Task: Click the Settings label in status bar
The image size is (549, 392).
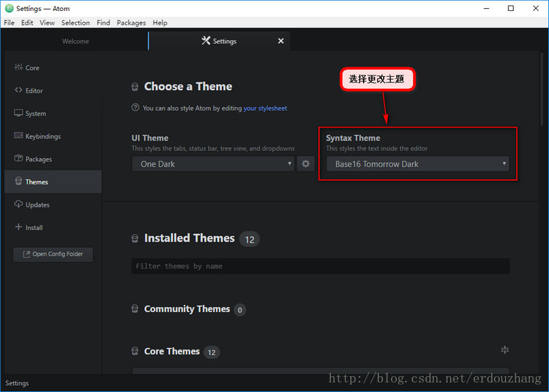Action: pos(16,383)
